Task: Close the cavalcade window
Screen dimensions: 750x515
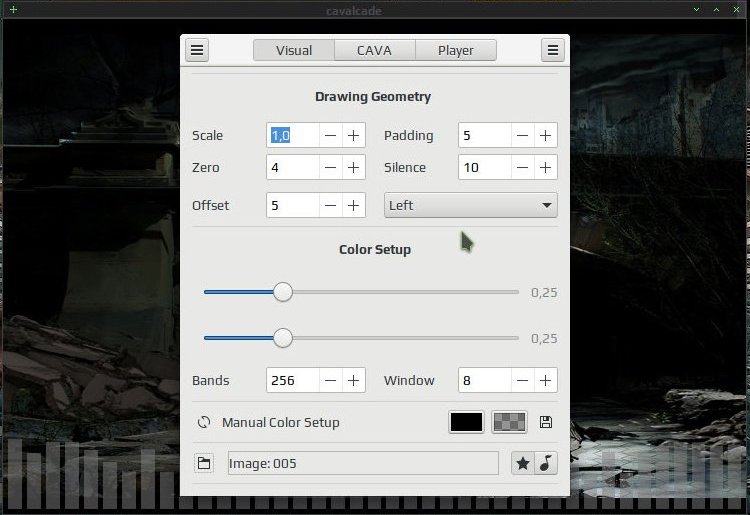Action: (737, 10)
